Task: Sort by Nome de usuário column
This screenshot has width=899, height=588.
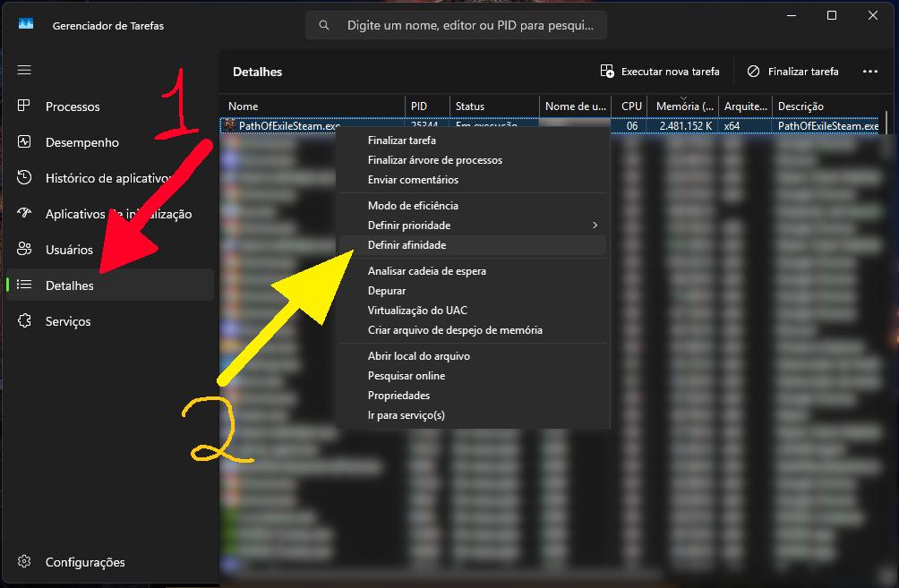Action: pos(575,106)
